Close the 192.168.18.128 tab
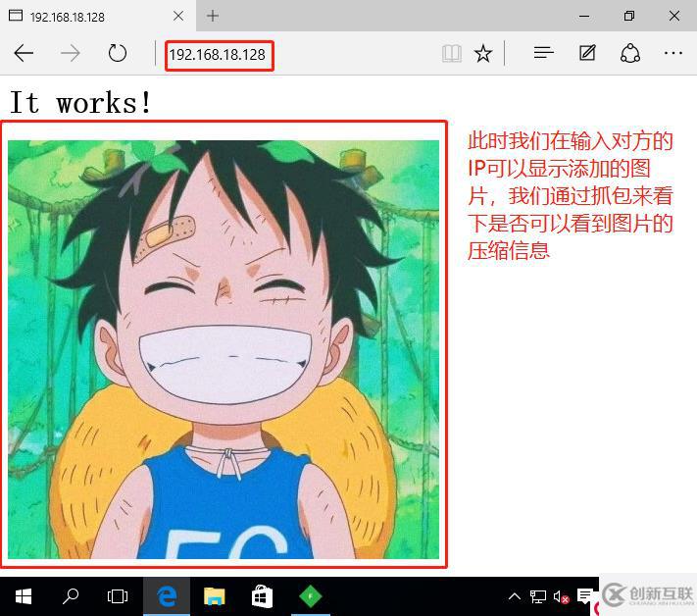Image resolution: width=697 pixels, height=616 pixels. tap(178, 16)
